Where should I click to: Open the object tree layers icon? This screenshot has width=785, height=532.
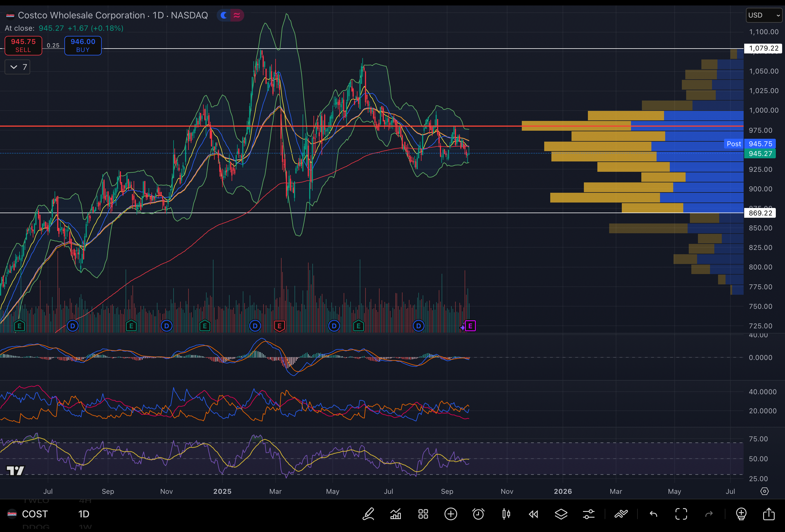(561, 514)
